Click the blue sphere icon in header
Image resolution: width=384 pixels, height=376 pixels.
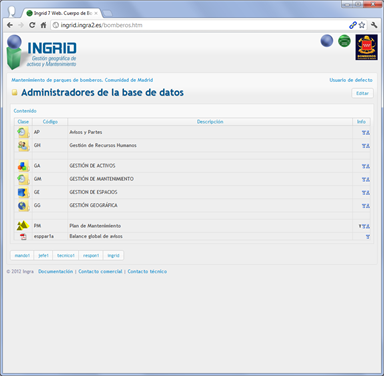(x=327, y=41)
